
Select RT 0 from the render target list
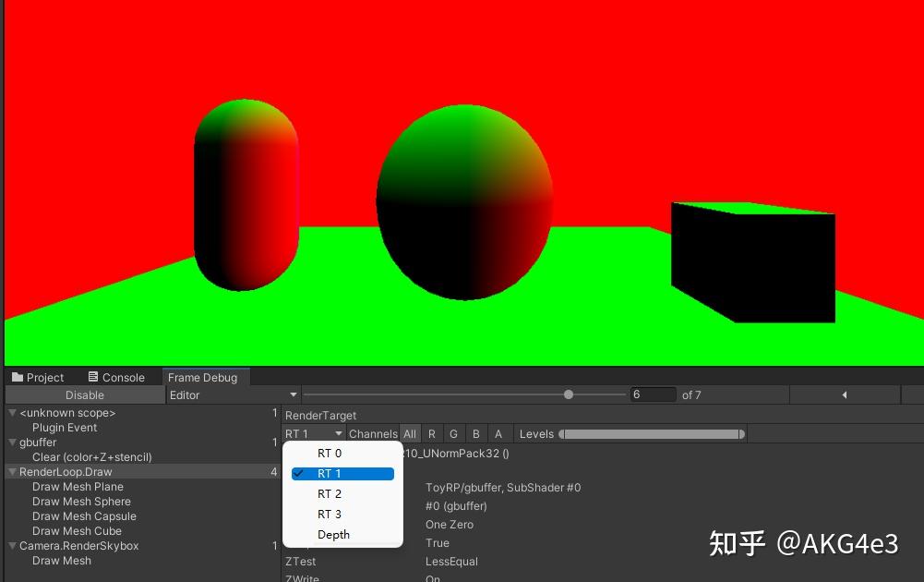[x=330, y=453]
